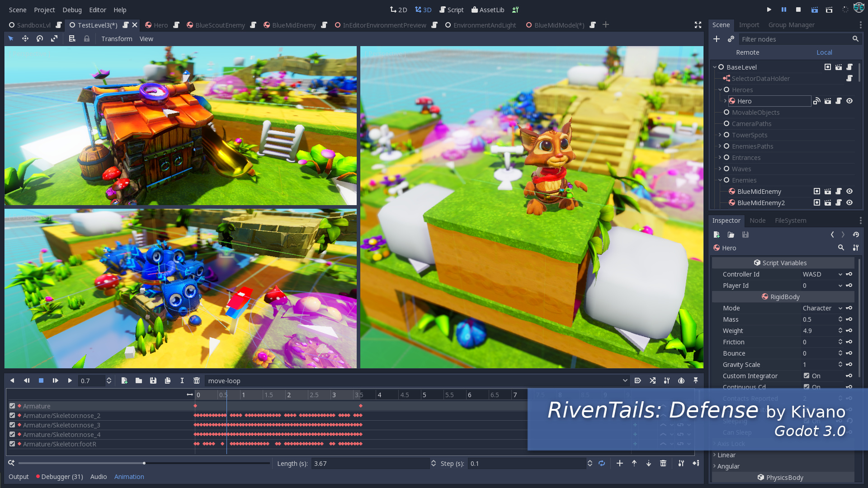Switch to the Node tab in Inspector
868x488 pixels.
point(757,221)
